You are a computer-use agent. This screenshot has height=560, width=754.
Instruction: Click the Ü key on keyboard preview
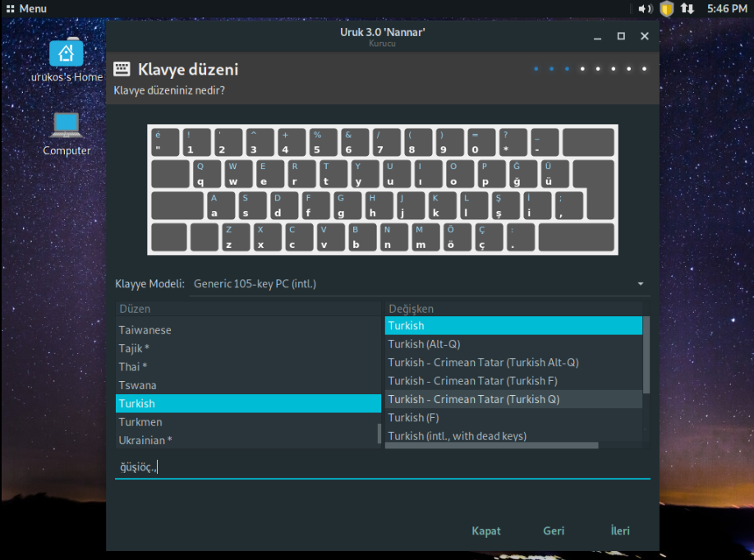click(x=554, y=173)
